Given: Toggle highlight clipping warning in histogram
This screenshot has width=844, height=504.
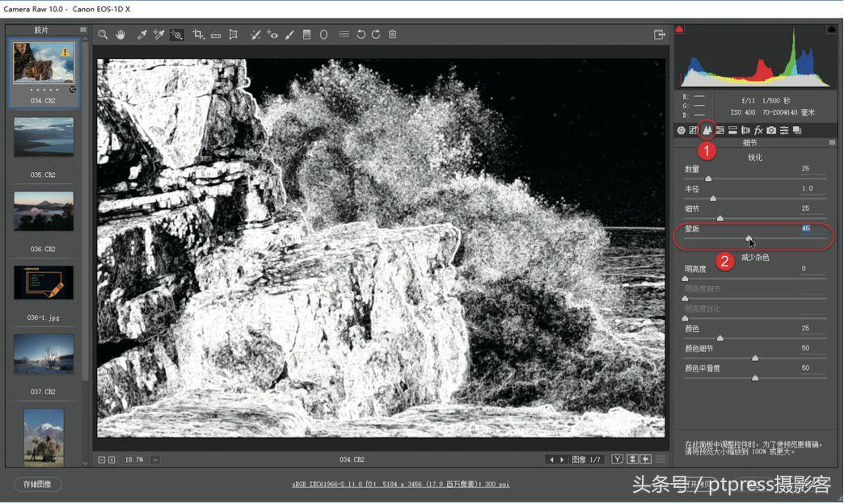Looking at the screenshot, I should [x=831, y=30].
